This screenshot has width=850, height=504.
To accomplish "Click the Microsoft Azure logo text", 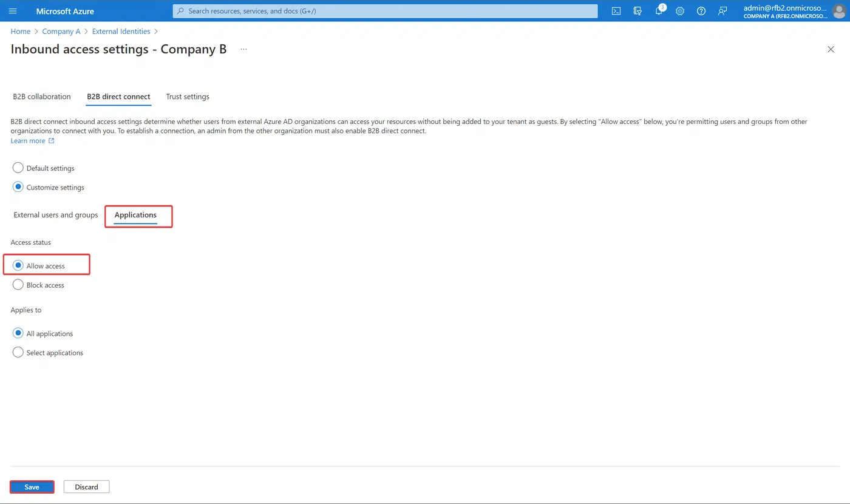I will (65, 11).
